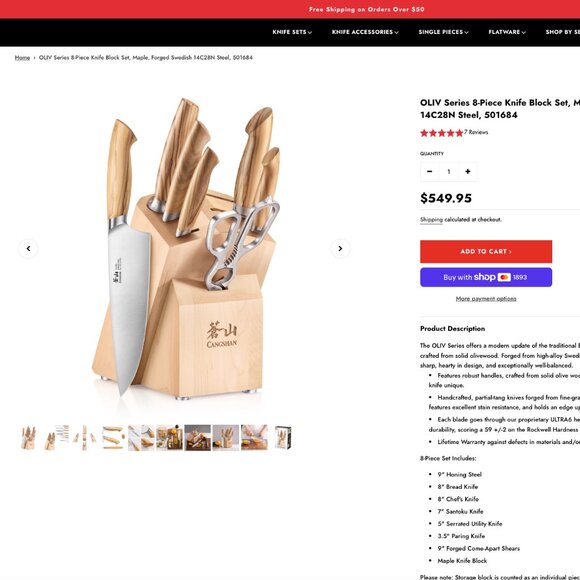Click the quantity input field
Screen dimensions: 580x580
point(449,172)
